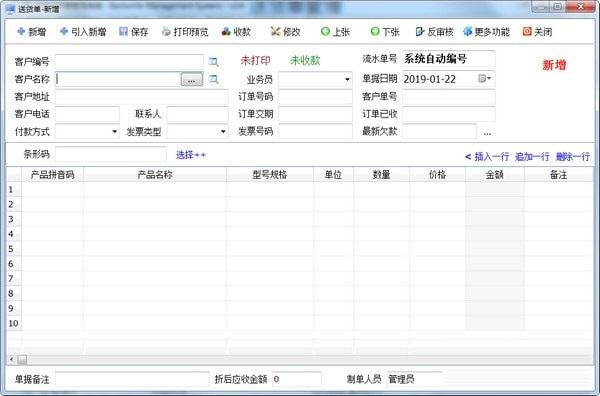Click the 修改 edit button
This screenshot has height=396, width=600.
[285, 32]
